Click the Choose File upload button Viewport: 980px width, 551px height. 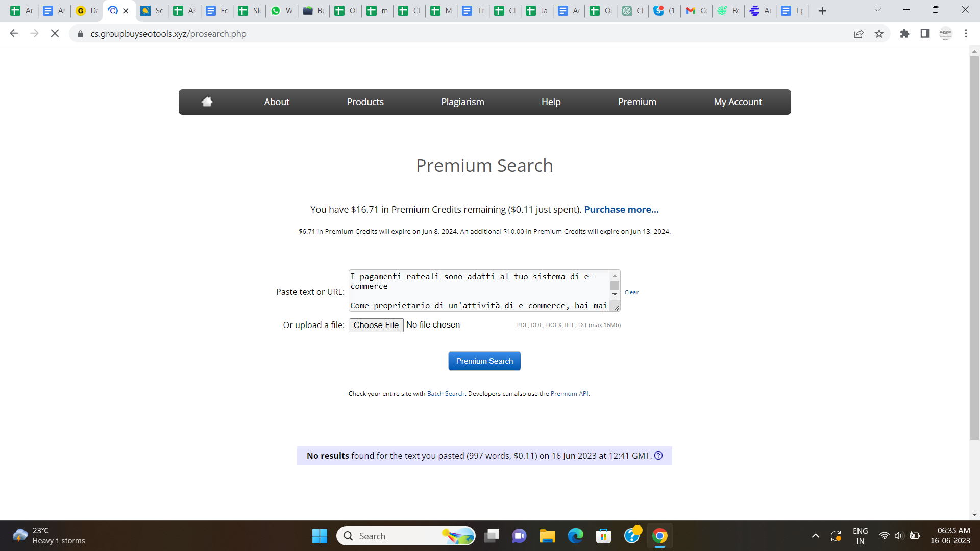(x=376, y=325)
